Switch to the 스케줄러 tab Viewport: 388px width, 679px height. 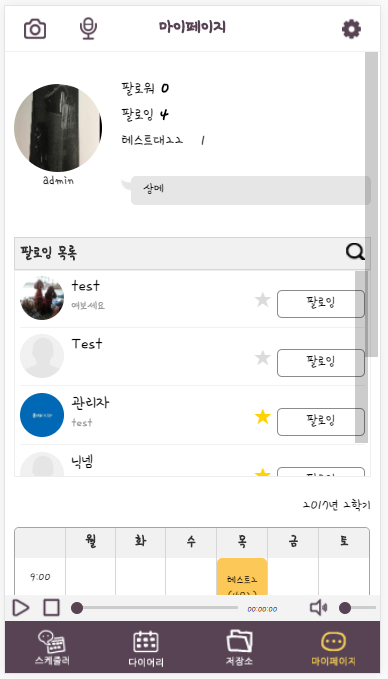point(52,648)
